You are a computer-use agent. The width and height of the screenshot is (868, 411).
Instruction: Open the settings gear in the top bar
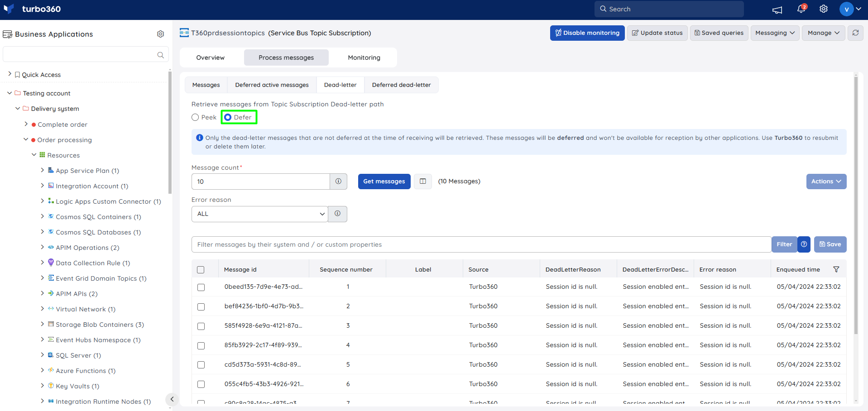tap(824, 9)
